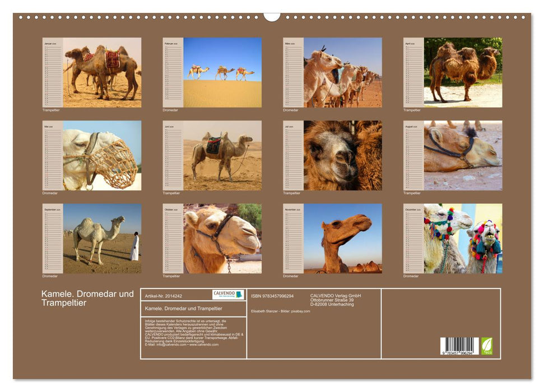Click the green eco leaf logo
Image resolution: width=544 pixels, height=392 pixels.
tap(487, 346)
